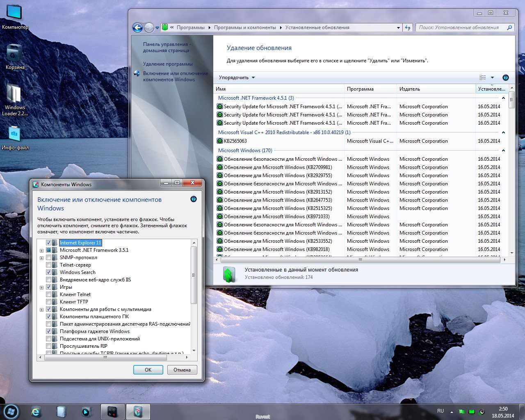Sort by the Установлено column header
The image size is (525, 420).
pyautogui.click(x=492, y=89)
